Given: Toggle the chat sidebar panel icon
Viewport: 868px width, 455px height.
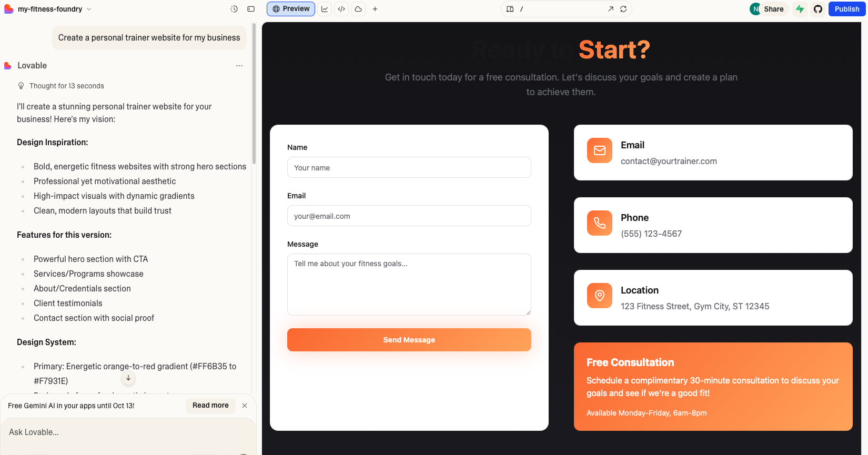Looking at the screenshot, I should tap(251, 9).
